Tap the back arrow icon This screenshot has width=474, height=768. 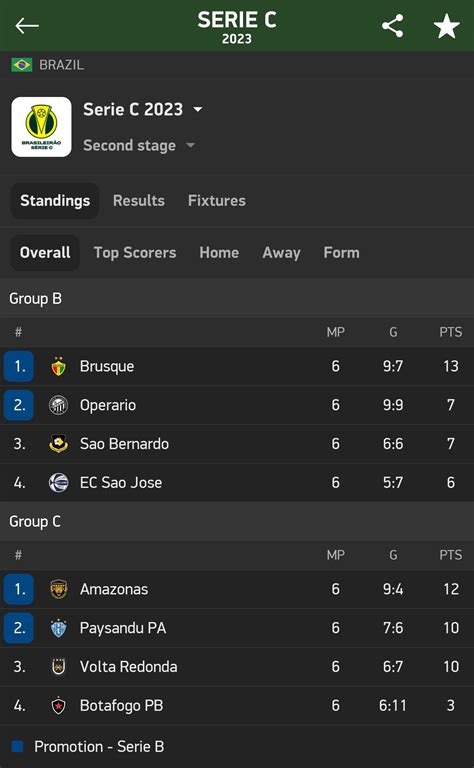tap(27, 25)
